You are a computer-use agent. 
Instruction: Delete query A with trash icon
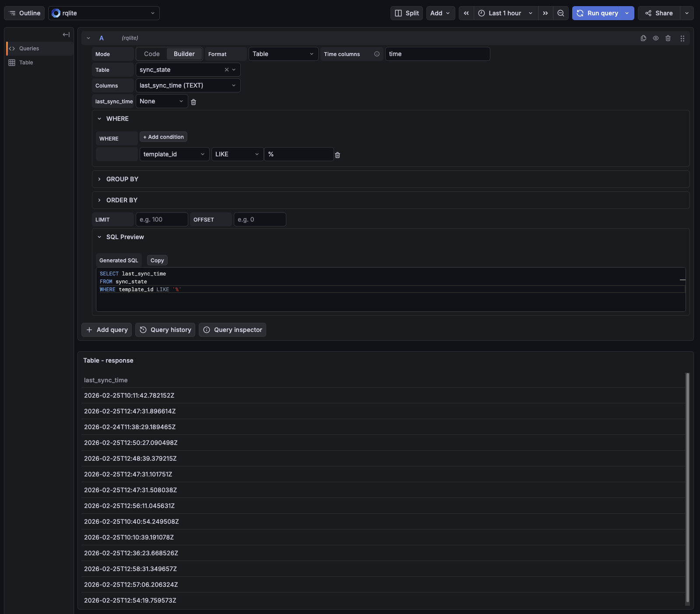pyautogui.click(x=668, y=38)
